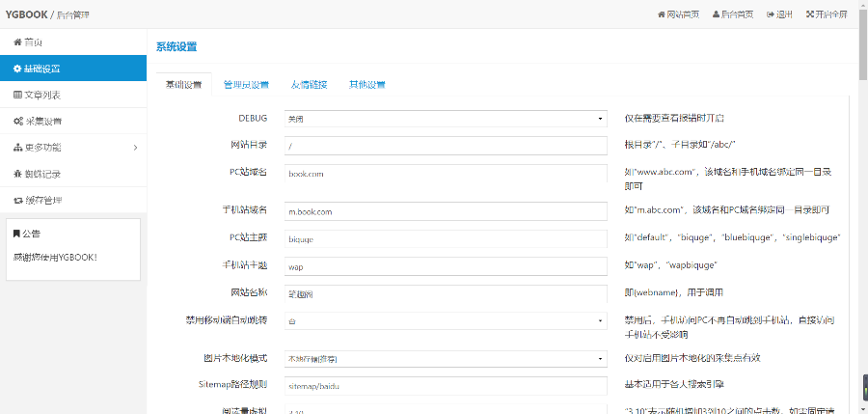Click the sign-out icon beside 退出
Screen dimensions: 868x414
tap(770, 15)
